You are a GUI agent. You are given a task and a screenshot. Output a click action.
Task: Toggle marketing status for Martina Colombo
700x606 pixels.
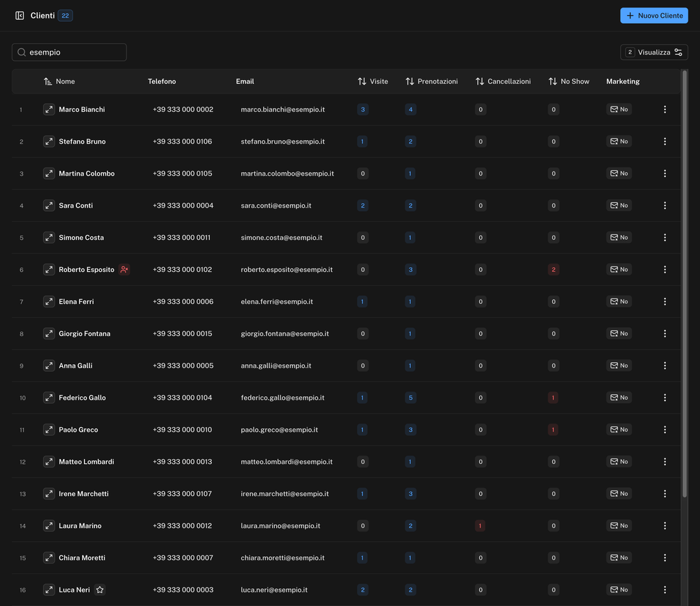click(619, 174)
